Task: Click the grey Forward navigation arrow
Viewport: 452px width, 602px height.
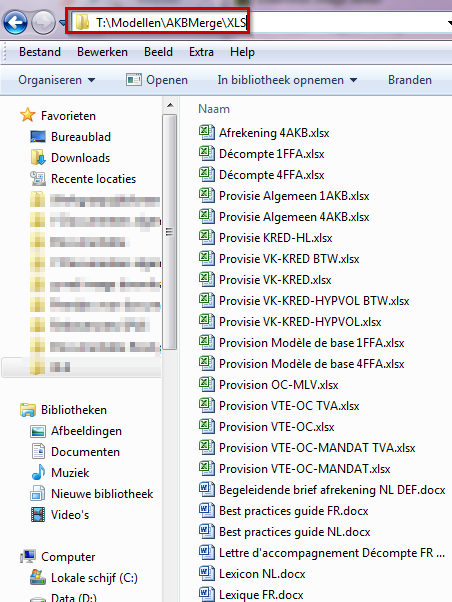Action: point(43,23)
